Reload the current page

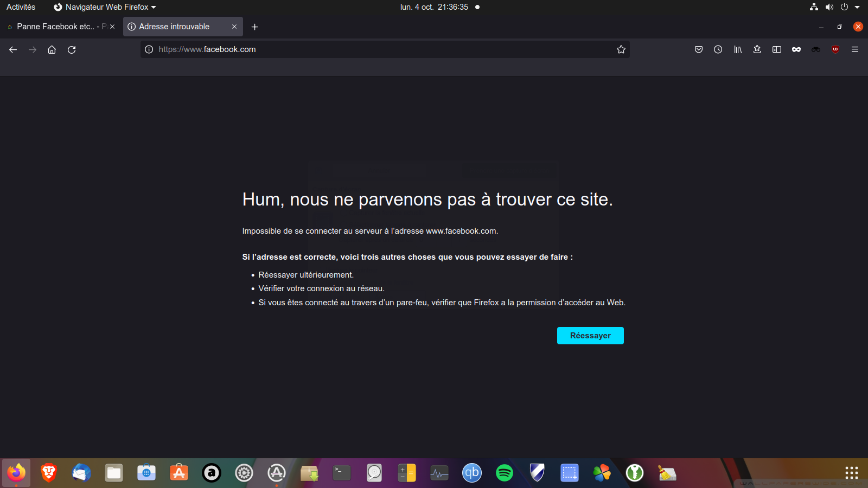[72, 49]
